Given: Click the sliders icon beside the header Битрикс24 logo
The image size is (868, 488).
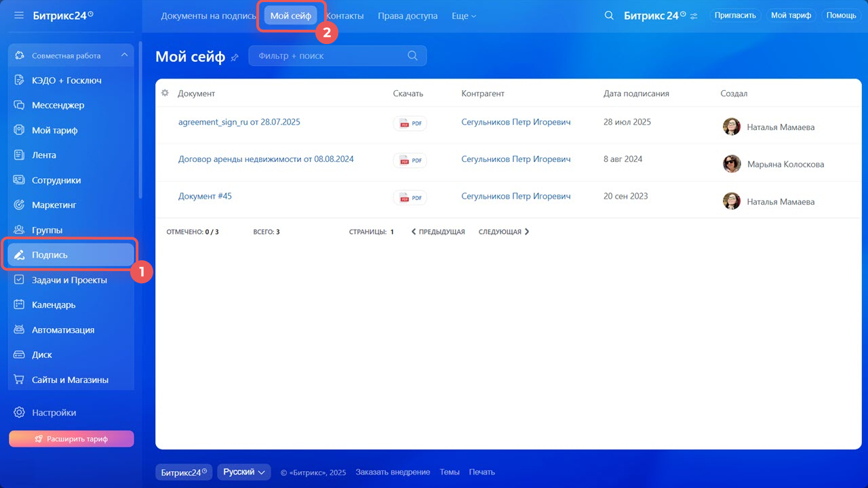Looking at the screenshot, I should click(x=694, y=16).
